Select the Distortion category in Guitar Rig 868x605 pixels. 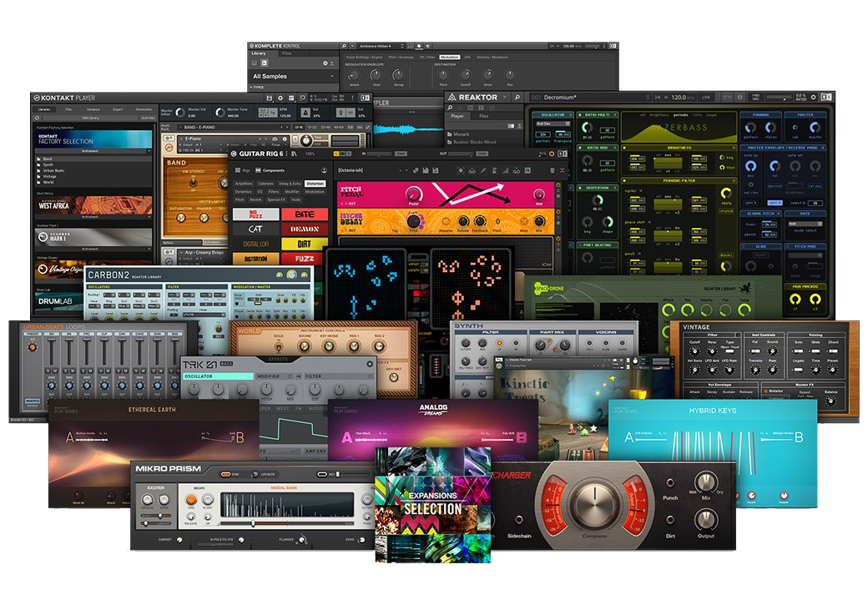coord(315,183)
